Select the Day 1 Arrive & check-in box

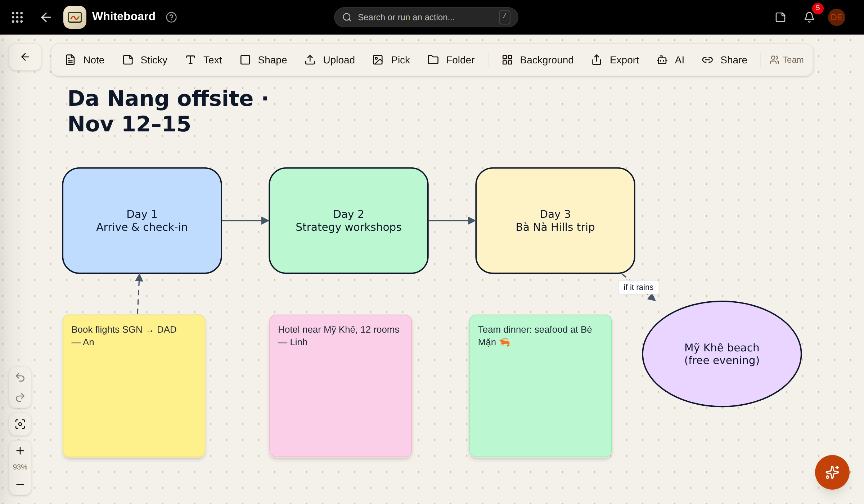point(142,221)
